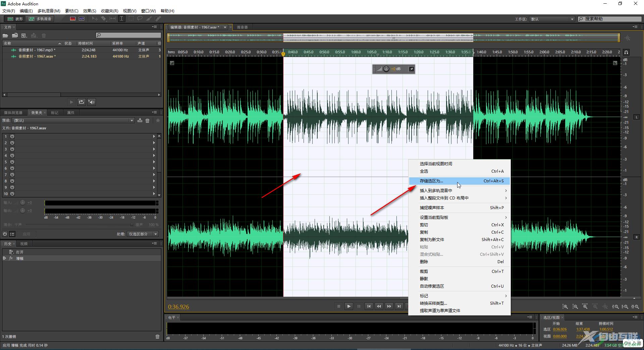Switch to the 视频 tab
Screen dimensions: 644x350
coord(24,244)
